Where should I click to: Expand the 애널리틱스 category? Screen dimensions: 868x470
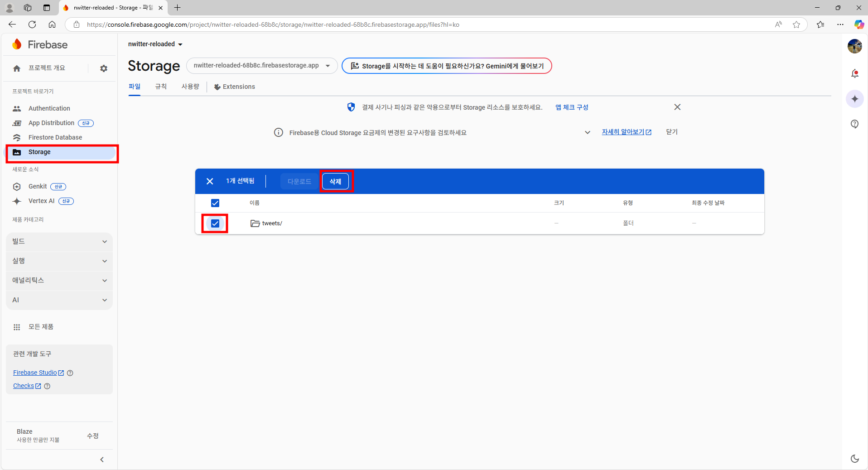pos(59,281)
